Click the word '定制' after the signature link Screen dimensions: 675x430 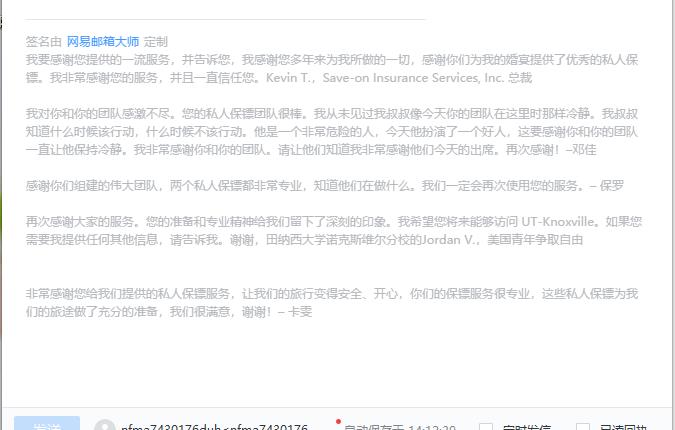click(x=156, y=42)
